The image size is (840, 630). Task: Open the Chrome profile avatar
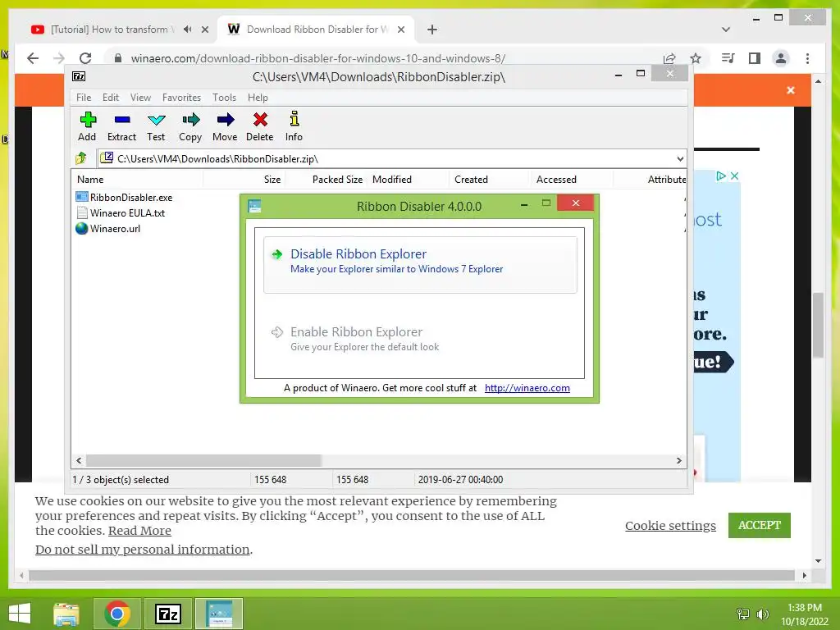pos(781,58)
